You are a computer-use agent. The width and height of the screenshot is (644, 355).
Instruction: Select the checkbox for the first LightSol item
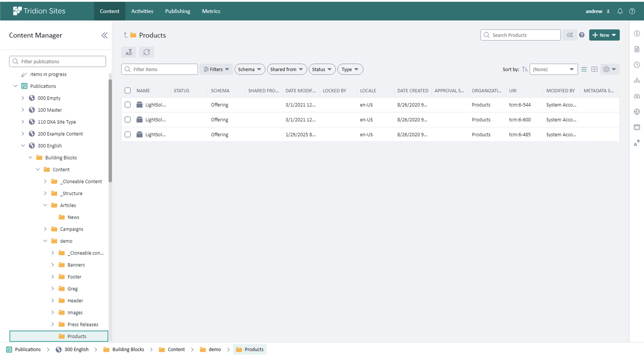(127, 104)
